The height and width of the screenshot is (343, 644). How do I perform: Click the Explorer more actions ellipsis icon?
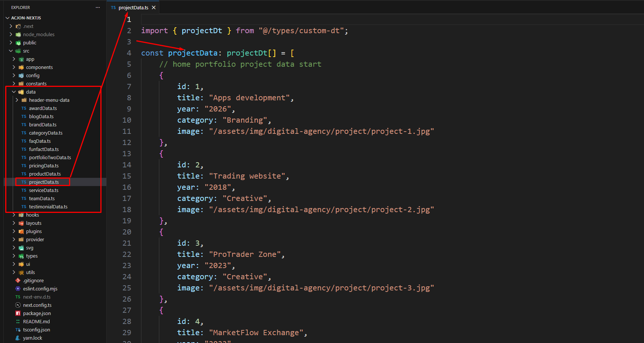pyautogui.click(x=98, y=7)
